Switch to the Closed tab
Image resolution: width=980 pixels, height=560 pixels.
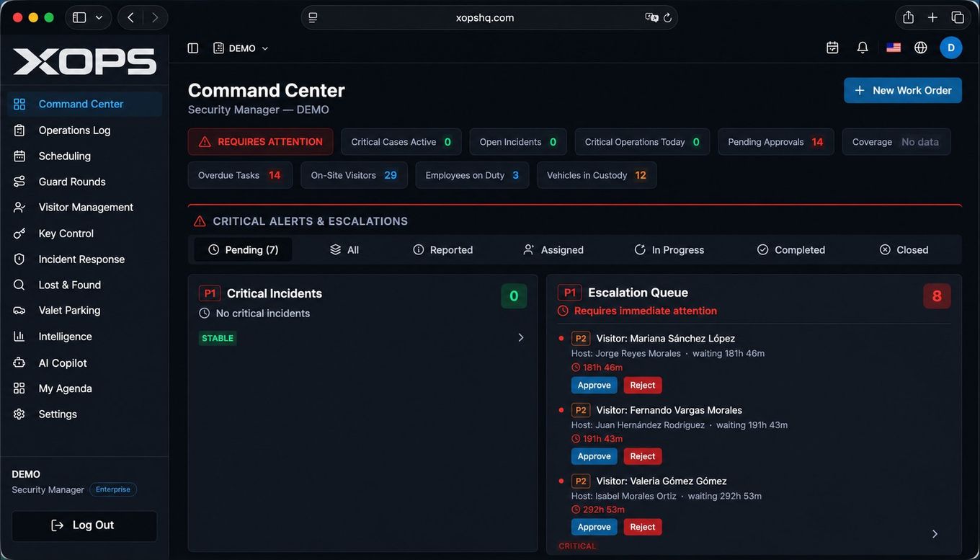[x=904, y=249]
